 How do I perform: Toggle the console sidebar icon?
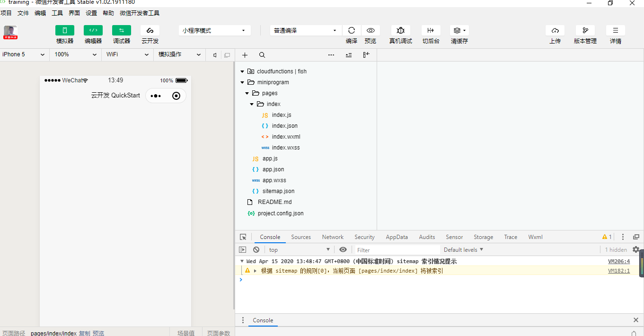pos(242,250)
